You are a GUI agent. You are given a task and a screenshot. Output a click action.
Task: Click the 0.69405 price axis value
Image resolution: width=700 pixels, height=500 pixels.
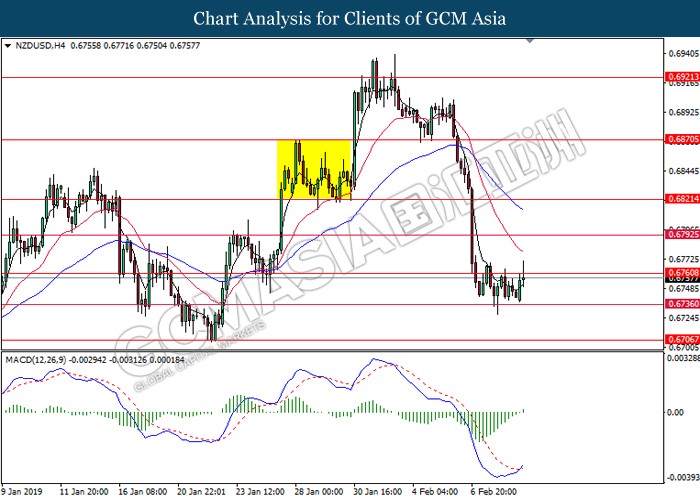point(681,54)
